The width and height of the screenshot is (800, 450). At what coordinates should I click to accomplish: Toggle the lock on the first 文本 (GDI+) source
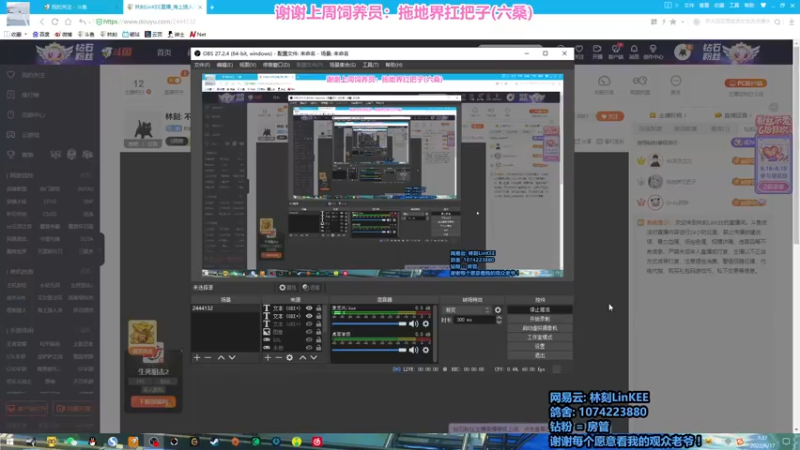coord(318,308)
